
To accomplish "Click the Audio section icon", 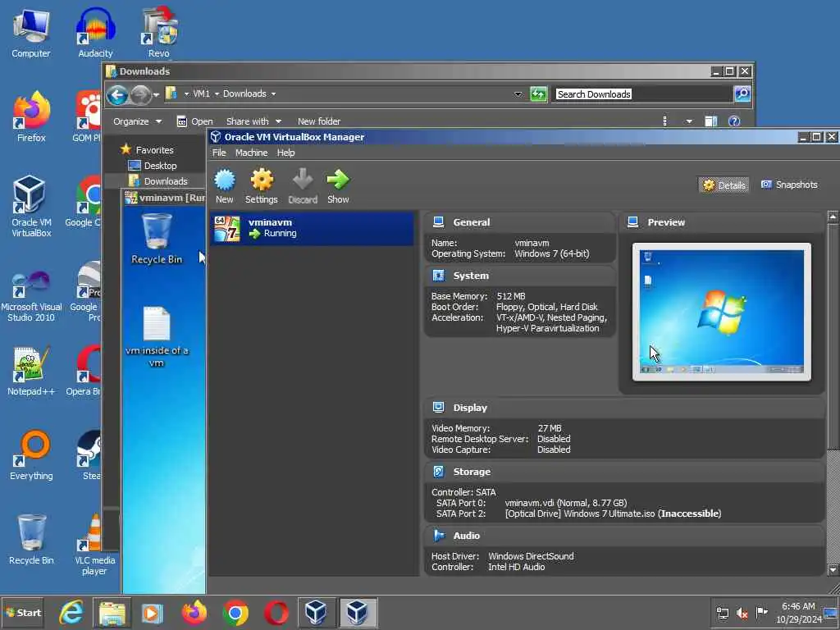I will [x=439, y=535].
